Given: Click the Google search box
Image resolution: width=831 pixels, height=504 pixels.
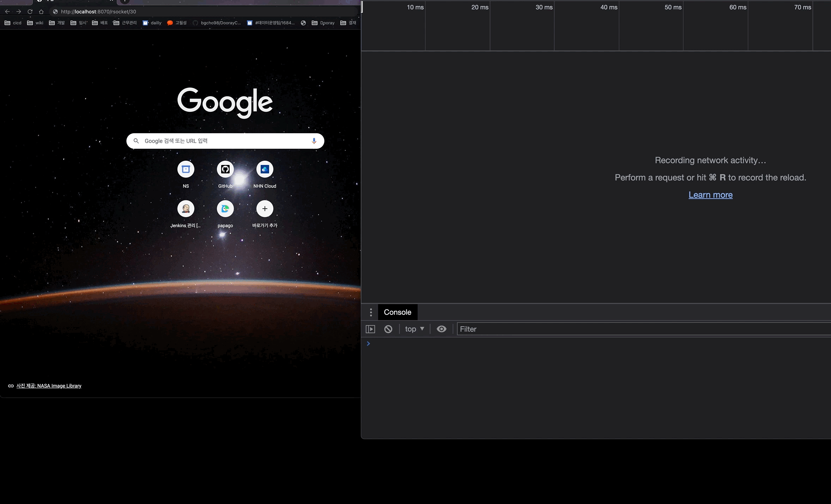Looking at the screenshot, I should click(222, 141).
